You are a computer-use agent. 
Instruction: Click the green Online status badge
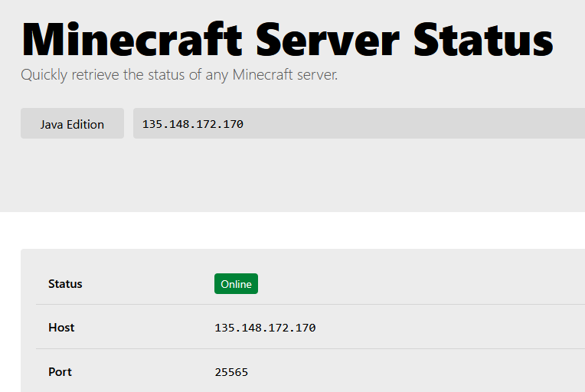coord(236,284)
